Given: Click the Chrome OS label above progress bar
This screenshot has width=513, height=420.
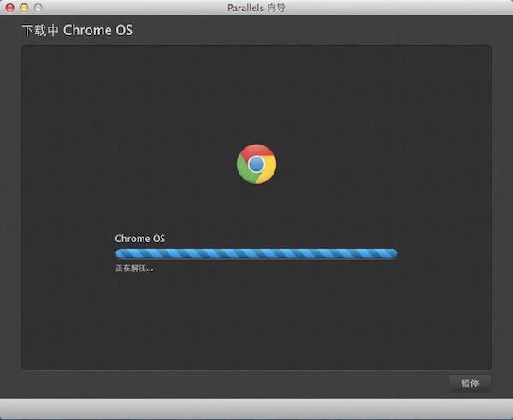Looking at the screenshot, I should [140, 239].
